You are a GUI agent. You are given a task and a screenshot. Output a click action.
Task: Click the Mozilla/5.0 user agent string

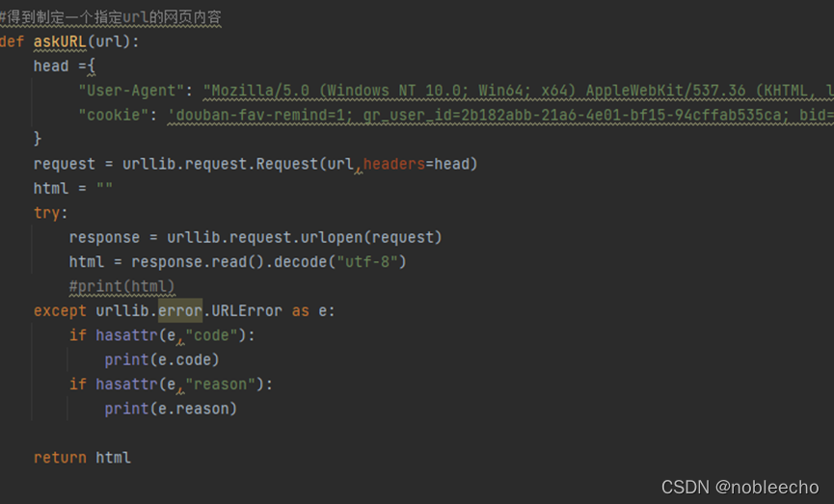pos(519,91)
